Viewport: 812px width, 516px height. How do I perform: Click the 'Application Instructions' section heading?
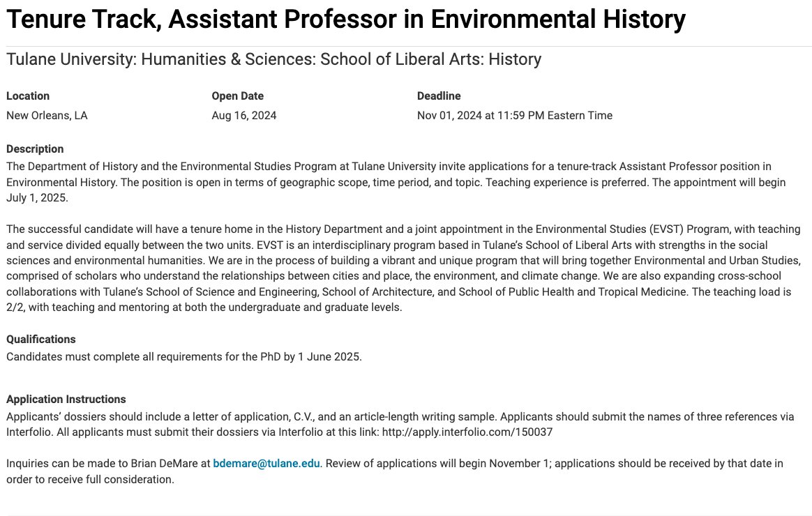tap(66, 400)
